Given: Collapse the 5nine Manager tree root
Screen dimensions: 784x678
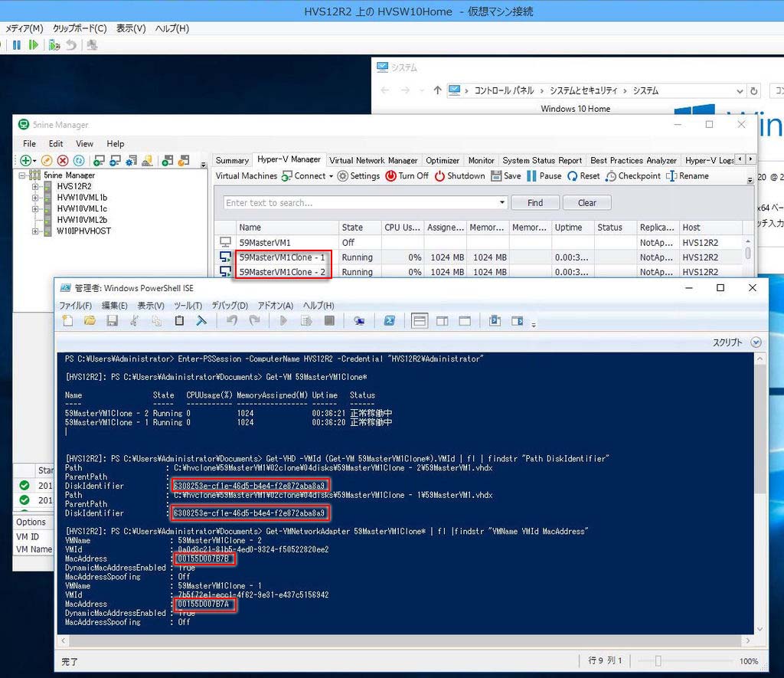Looking at the screenshot, I should 22,175.
